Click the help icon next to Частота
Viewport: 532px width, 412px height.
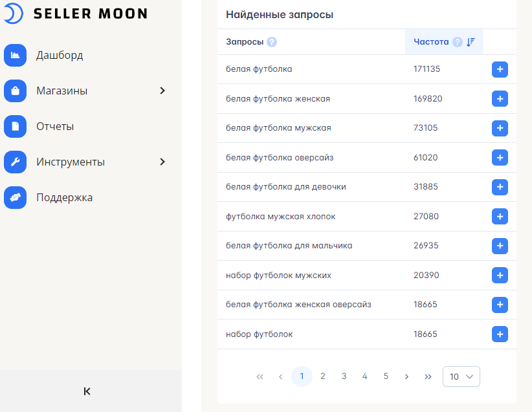(x=458, y=42)
